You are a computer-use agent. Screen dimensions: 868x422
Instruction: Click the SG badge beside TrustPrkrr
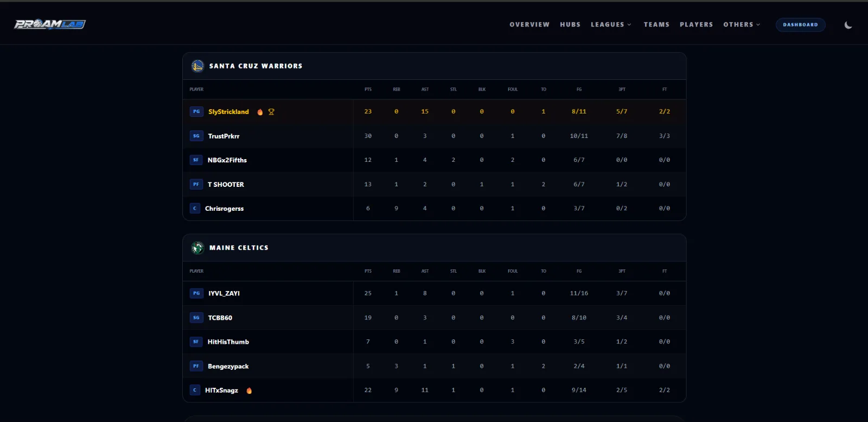point(196,136)
